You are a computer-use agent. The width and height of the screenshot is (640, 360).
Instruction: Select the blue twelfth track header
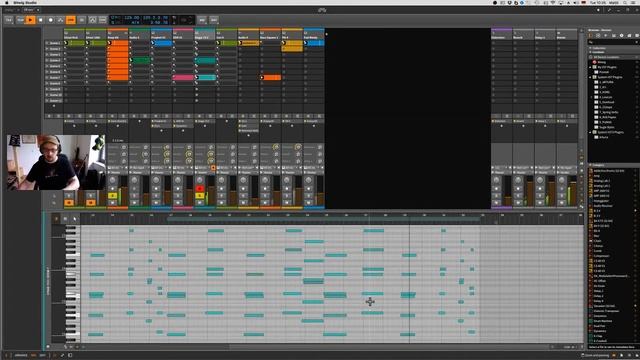[x=313, y=35]
